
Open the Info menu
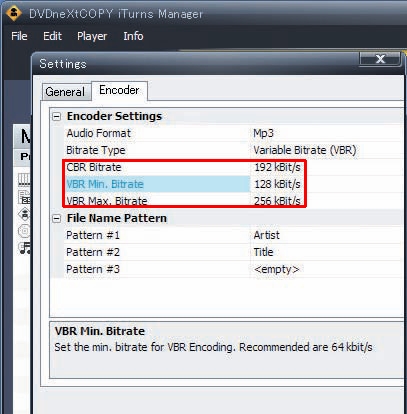coord(133,36)
